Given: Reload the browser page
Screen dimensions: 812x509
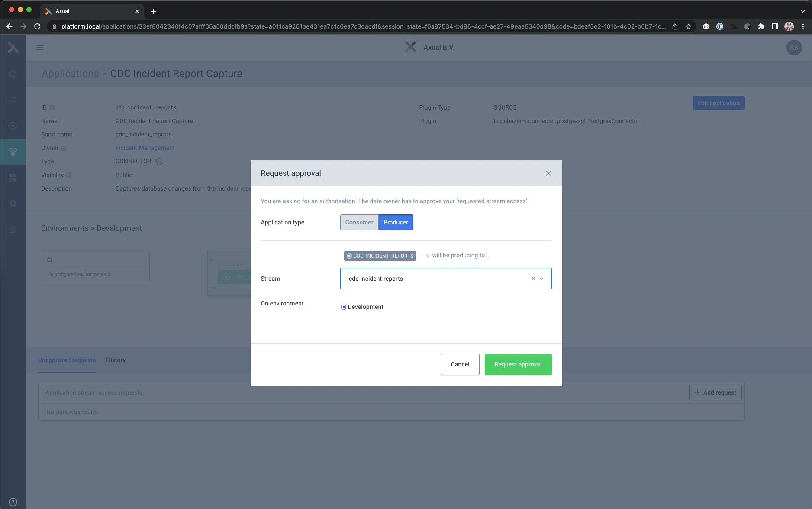Looking at the screenshot, I should [x=37, y=26].
